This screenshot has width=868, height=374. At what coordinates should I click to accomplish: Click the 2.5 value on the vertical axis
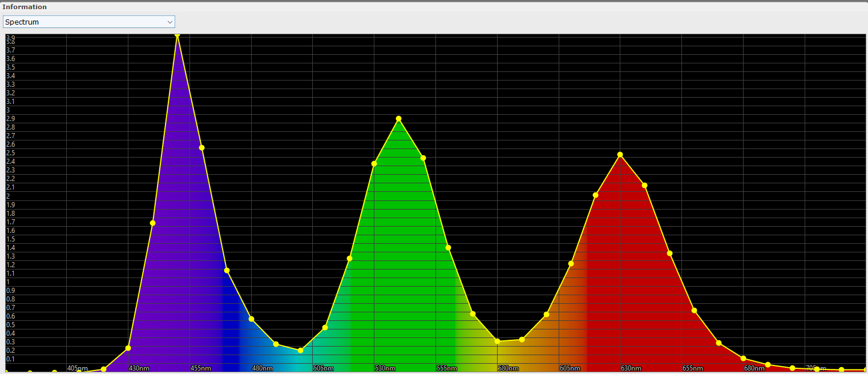tap(10, 153)
